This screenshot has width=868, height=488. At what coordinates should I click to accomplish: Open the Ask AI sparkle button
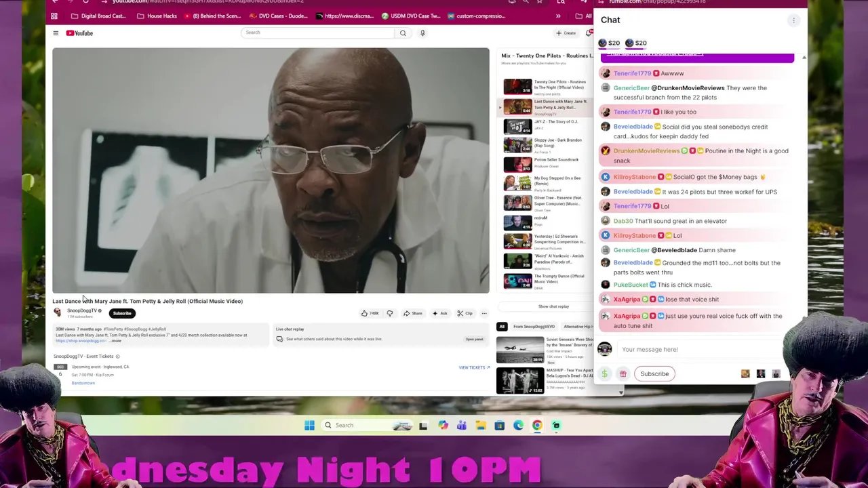click(x=439, y=313)
